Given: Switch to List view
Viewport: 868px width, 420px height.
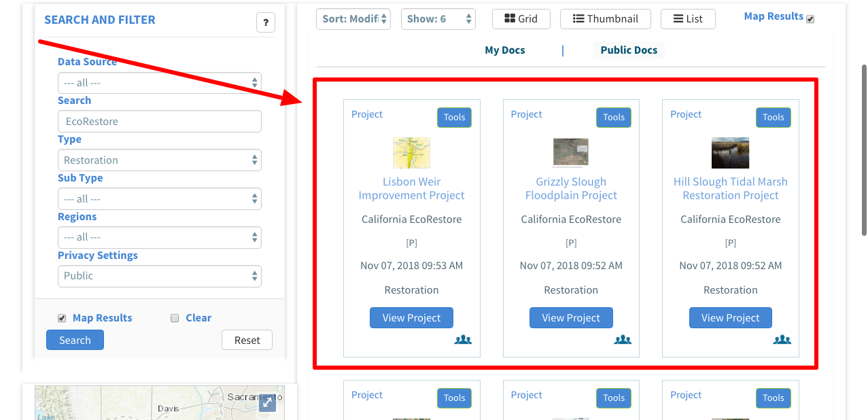Looking at the screenshot, I should (x=688, y=19).
